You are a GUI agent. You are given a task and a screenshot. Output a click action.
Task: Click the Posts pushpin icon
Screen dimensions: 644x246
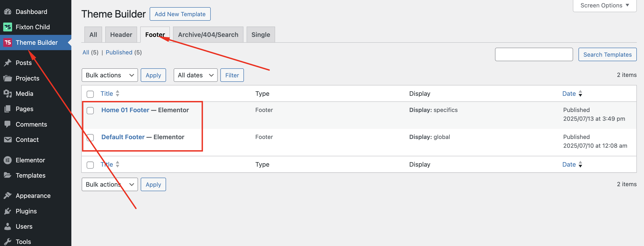[x=8, y=63]
